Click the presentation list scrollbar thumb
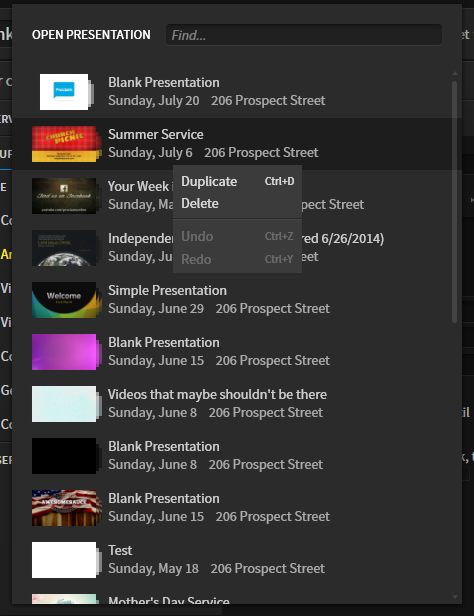Viewport: 474px width, 616px height. click(x=455, y=202)
